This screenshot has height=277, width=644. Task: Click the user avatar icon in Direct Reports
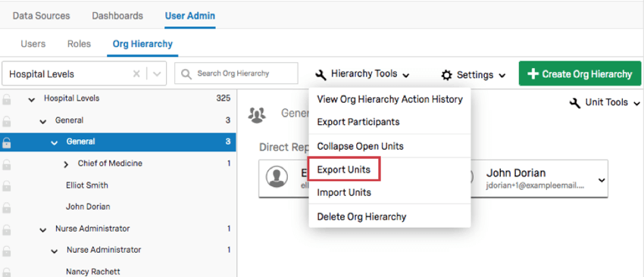click(277, 177)
